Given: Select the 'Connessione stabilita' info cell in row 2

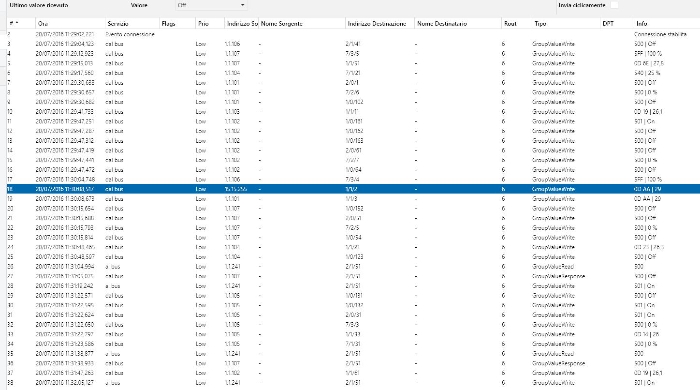Looking at the screenshot, I should point(660,34).
